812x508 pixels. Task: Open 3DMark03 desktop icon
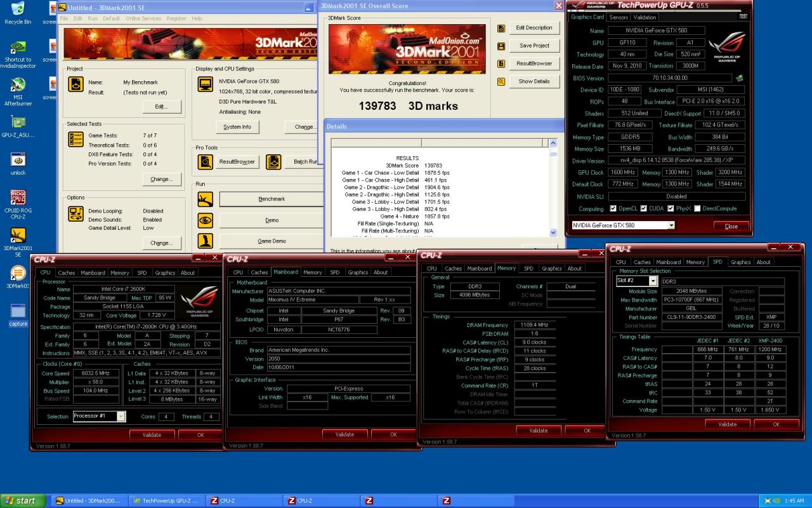coord(18,273)
